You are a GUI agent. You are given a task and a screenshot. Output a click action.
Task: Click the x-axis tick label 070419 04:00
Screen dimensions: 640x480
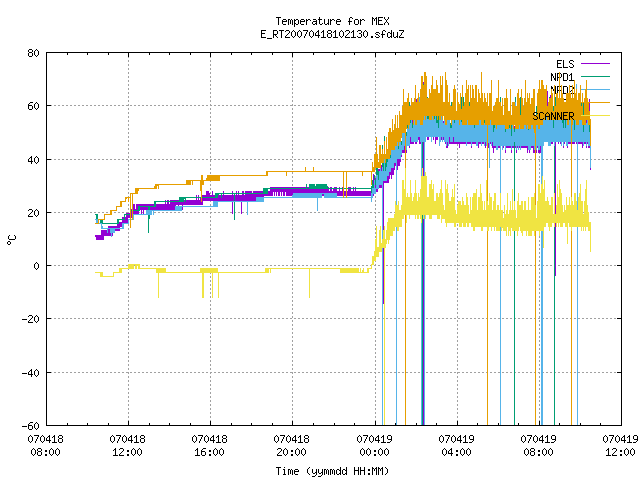click(456, 446)
